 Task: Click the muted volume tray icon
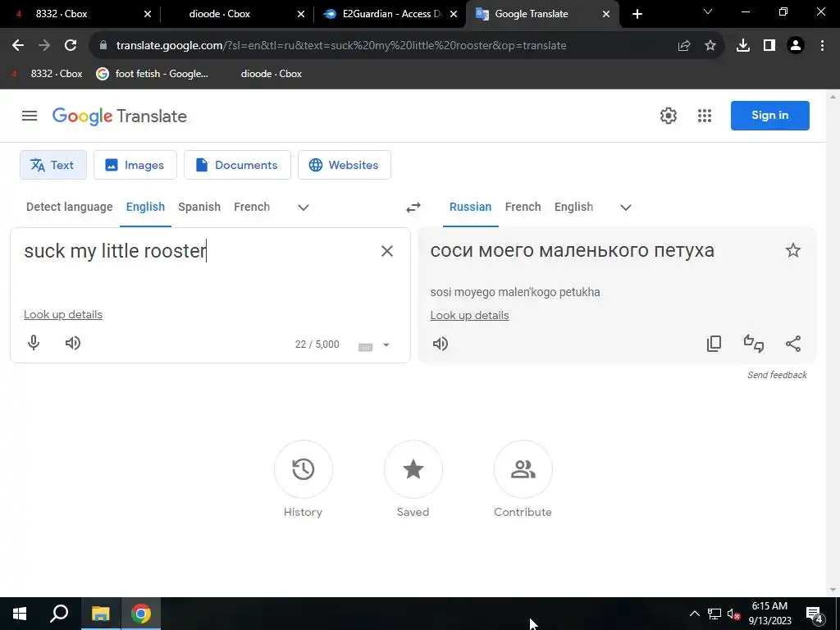pos(733,614)
